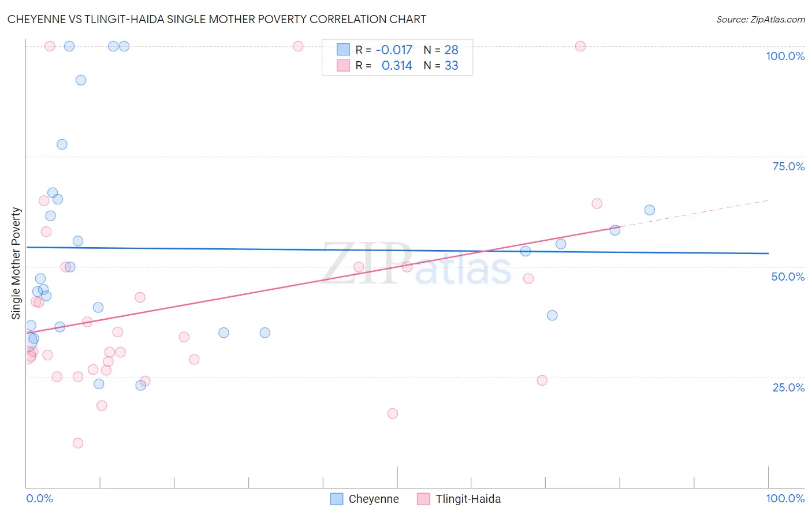Click the ZIPatlas watermark in chart center
The width and height of the screenshot is (812, 515).
tap(416, 264)
